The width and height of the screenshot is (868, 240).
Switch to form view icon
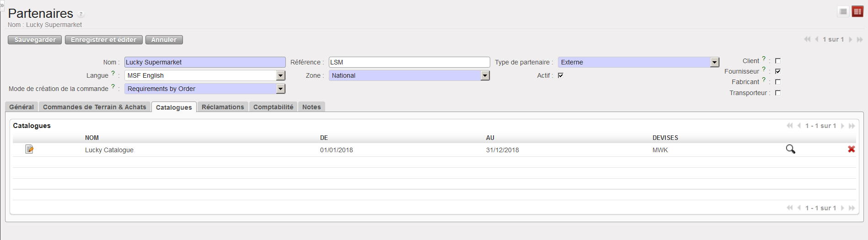[x=857, y=12]
